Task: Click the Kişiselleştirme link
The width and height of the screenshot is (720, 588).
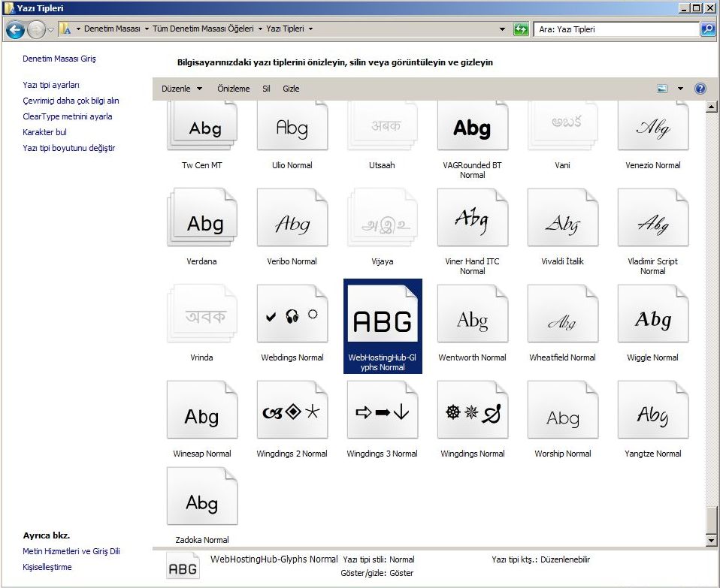Action: [47, 567]
